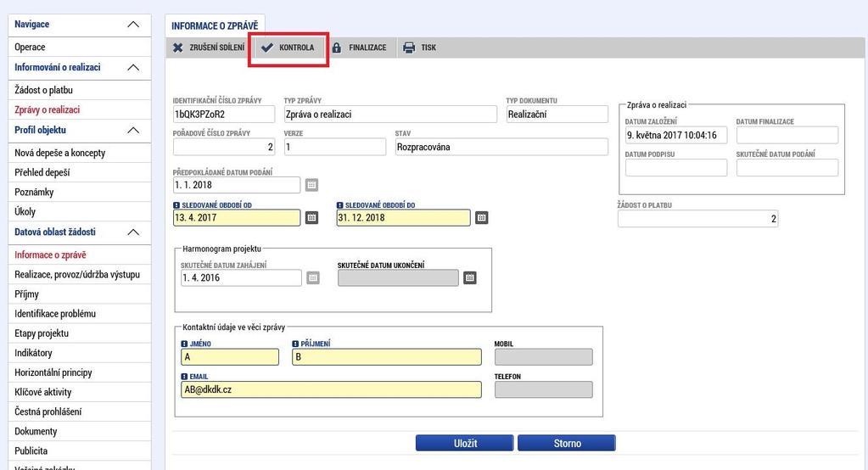Open Horizontální principy
This screenshot has width=868, height=470.
(x=80, y=372)
